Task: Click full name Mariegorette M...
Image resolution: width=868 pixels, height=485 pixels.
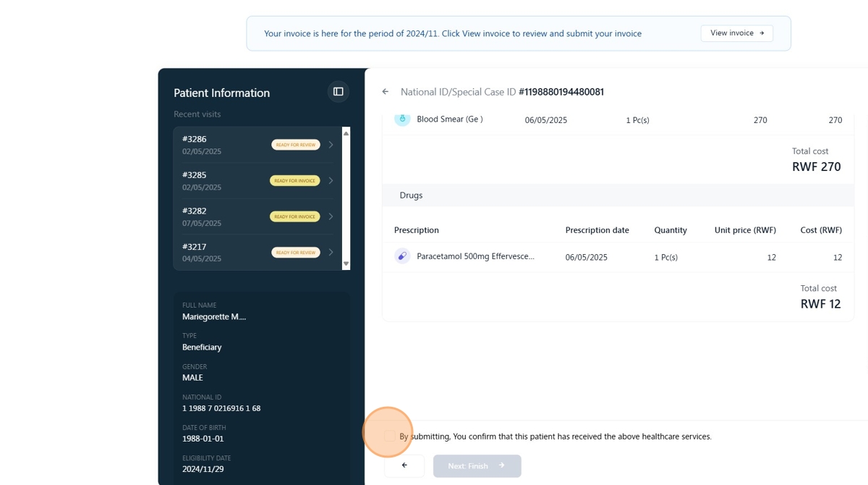Action: point(214,317)
